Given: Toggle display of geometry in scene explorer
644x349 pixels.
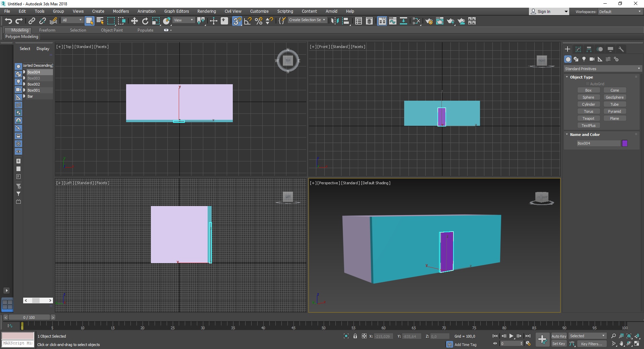Looking at the screenshot, I should [x=18, y=66].
